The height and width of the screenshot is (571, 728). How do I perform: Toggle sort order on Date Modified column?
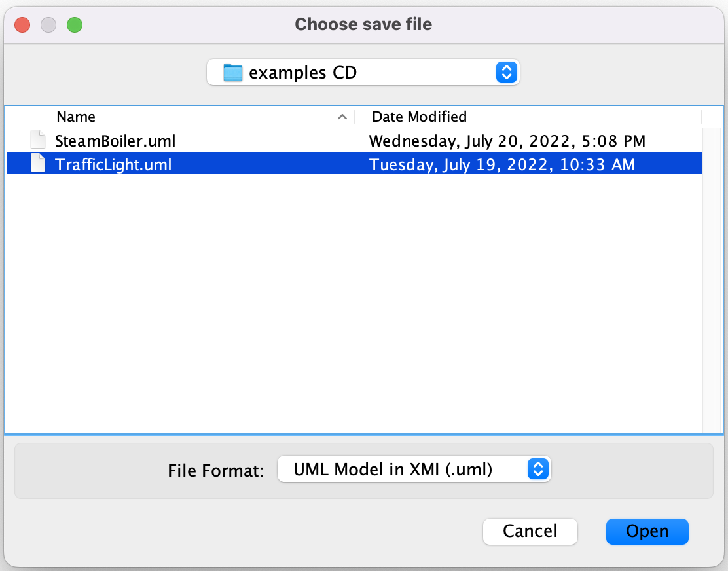tap(419, 117)
